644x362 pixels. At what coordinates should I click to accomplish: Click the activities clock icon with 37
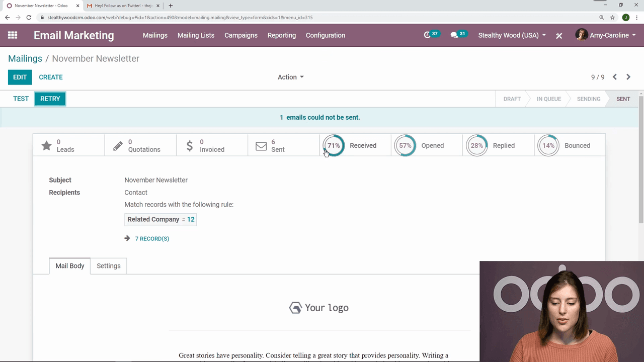click(x=428, y=35)
